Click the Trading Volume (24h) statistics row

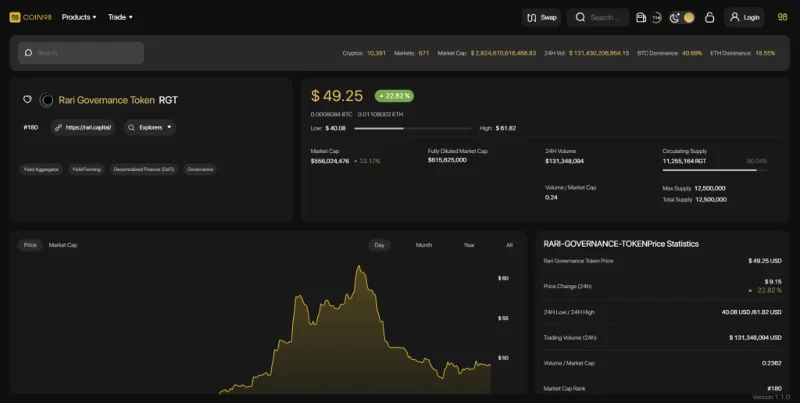(662, 338)
